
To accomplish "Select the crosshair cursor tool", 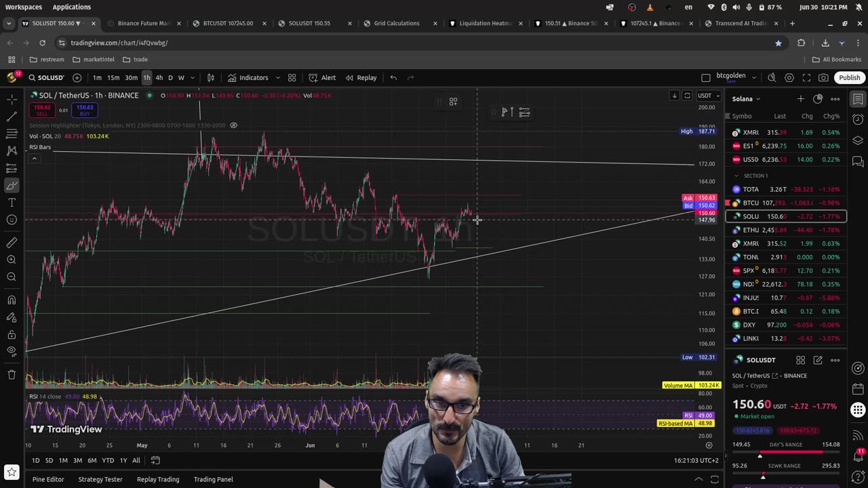I will (x=12, y=99).
